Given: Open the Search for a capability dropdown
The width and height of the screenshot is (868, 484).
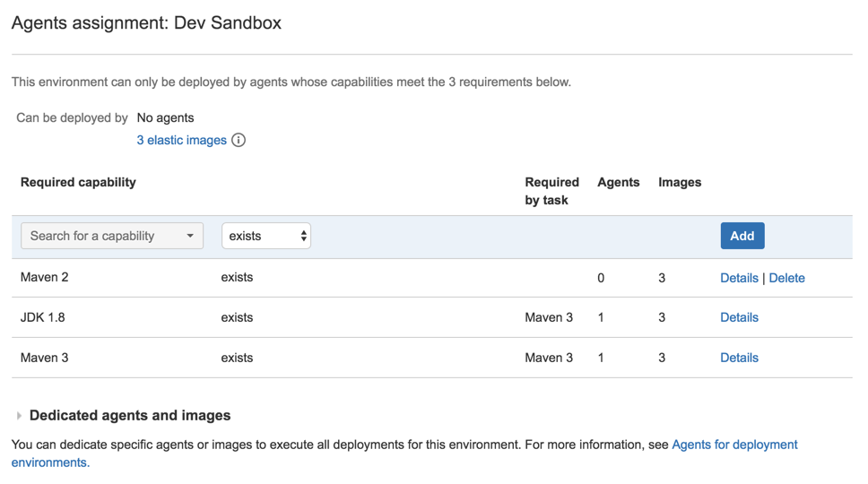Looking at the screenshot, I should pos(112,236).
